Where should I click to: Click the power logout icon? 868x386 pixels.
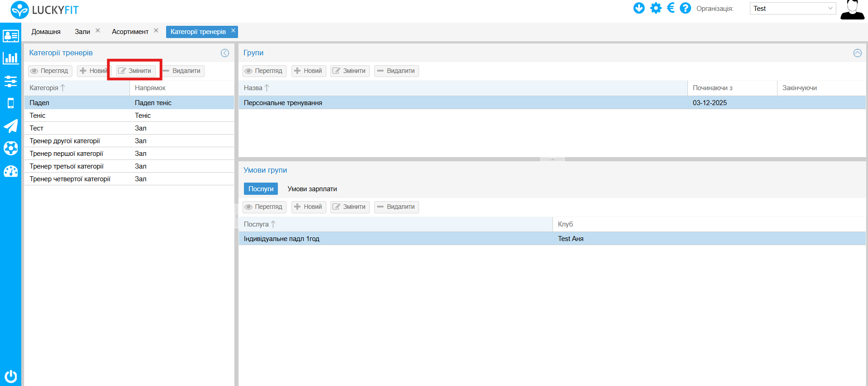(x=10, y=376)
